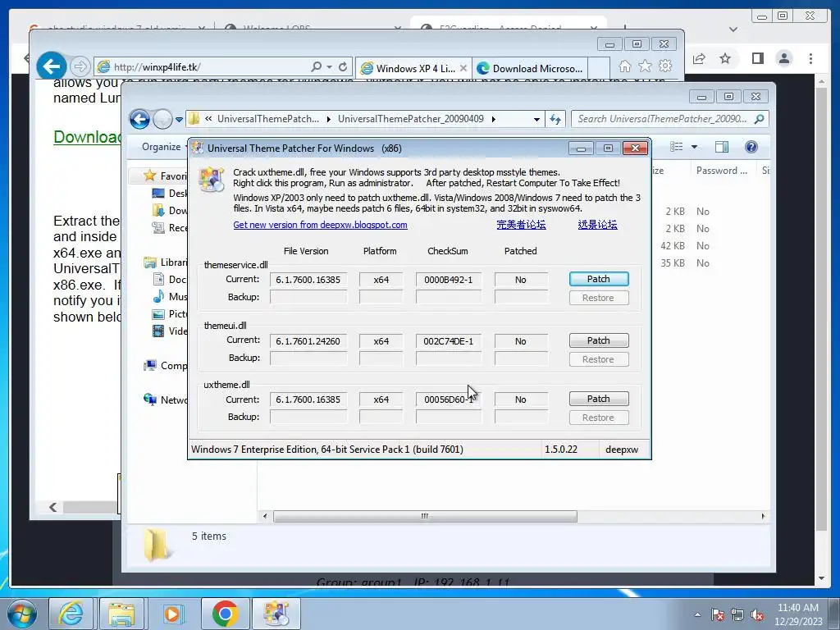The width and height of the screenshot is (840, 630).
Task: Open the Chrome profile icon
Action: 783,58
